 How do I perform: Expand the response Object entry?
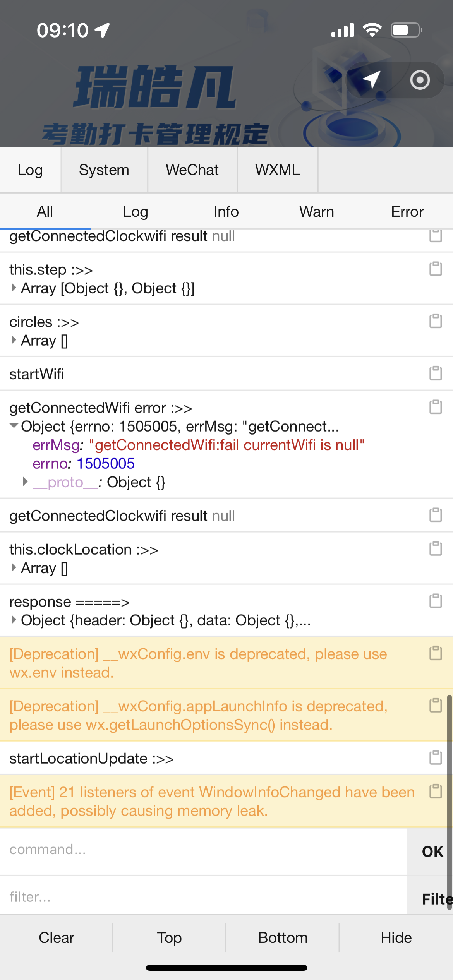[x=14, y=620]
